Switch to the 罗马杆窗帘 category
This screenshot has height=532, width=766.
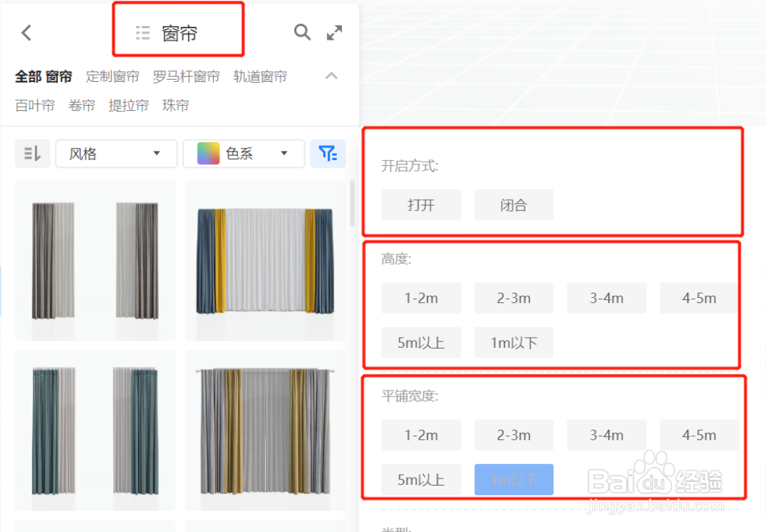coord(186,76)
